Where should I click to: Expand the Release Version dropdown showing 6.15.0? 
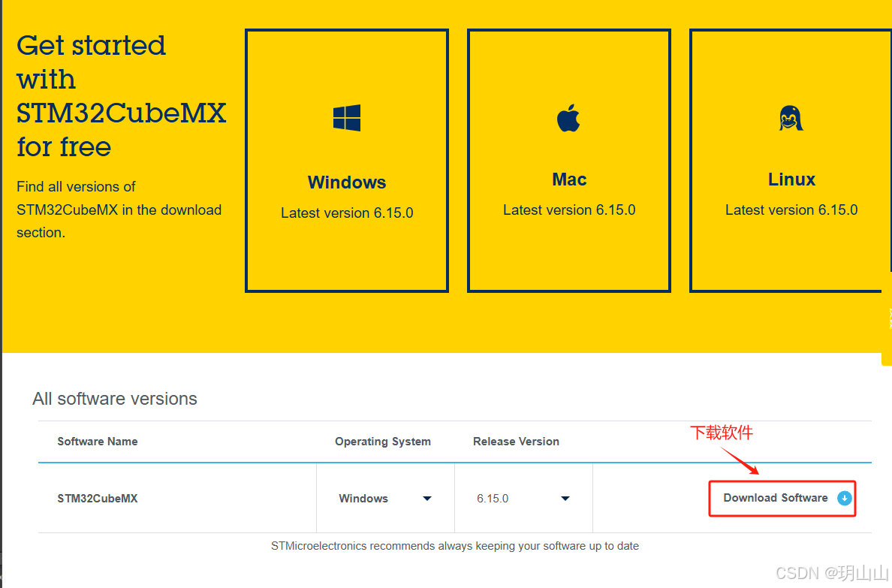tap(523, 498)
